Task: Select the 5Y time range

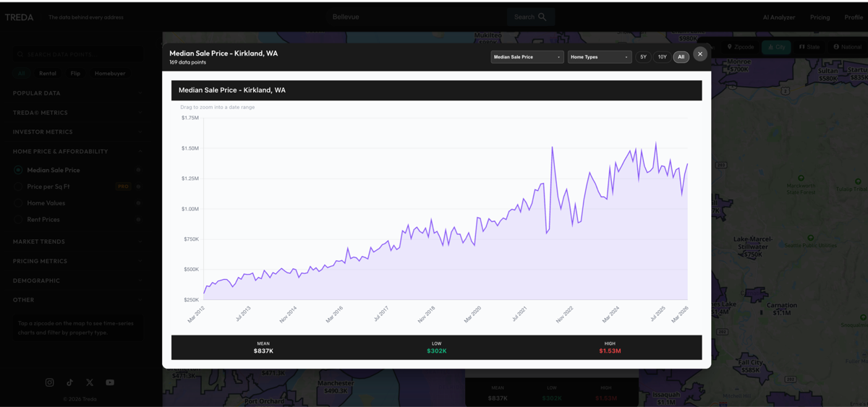Action: pyautogui.click(x=643, y=56)
